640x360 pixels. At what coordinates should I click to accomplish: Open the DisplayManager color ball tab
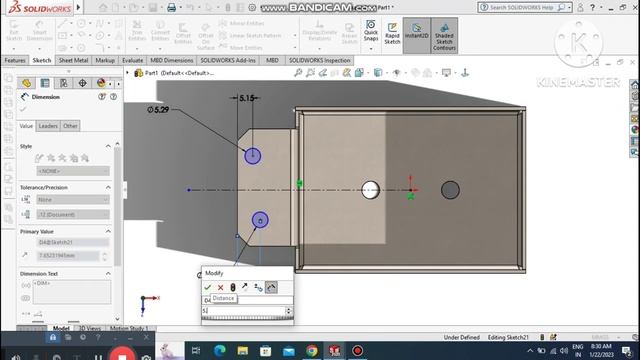[101, 83]
